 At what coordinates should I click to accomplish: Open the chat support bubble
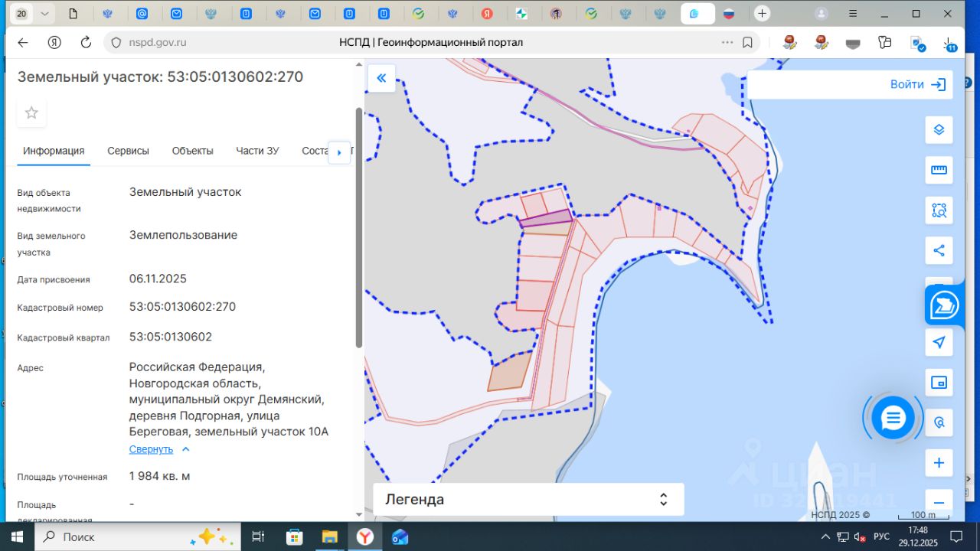[893, 418]
